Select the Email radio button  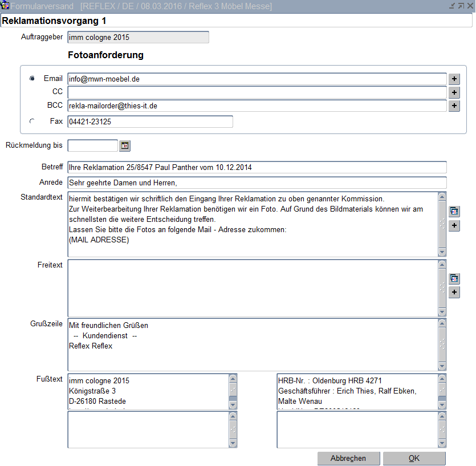tap(32, 79)
